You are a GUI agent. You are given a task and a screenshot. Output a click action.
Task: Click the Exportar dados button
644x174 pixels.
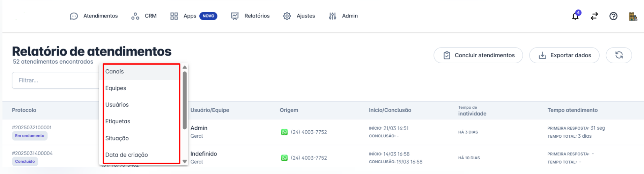click(564, 55)
